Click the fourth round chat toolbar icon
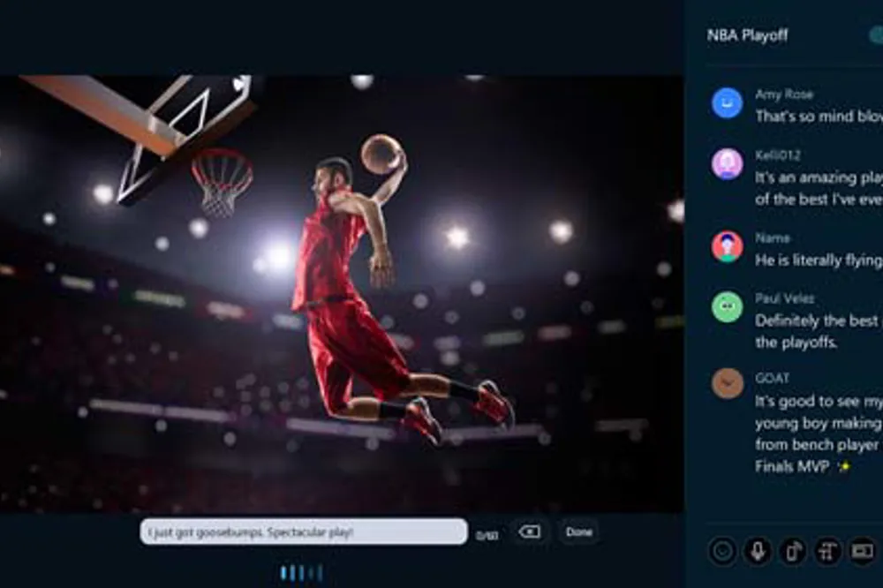This screenshot has width=883, height=588. [827, 551]
